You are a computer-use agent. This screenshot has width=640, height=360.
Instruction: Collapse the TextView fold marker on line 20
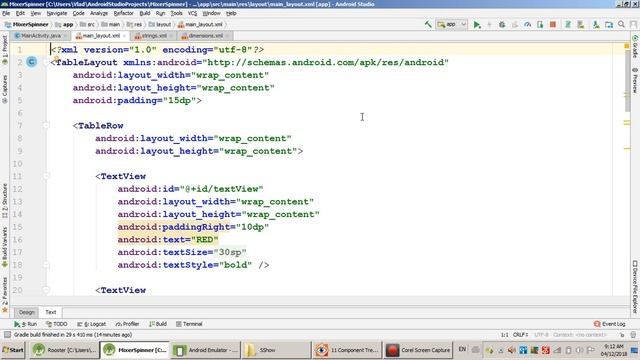[x=46, y=290]
